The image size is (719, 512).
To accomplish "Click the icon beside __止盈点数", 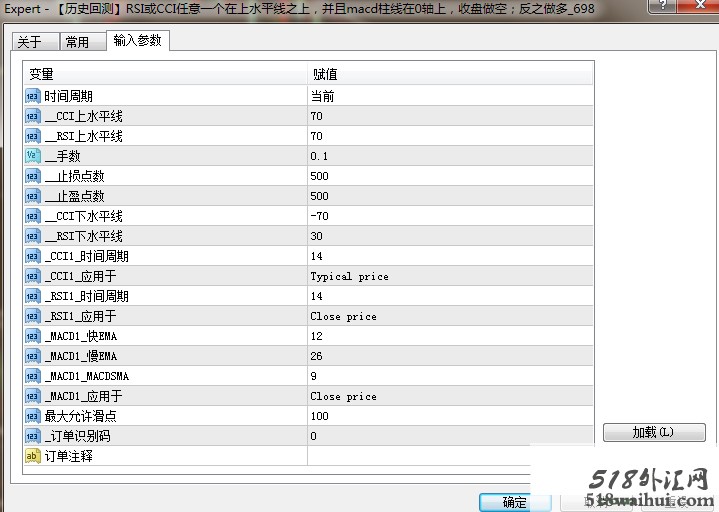I will [x=33, y=196].
